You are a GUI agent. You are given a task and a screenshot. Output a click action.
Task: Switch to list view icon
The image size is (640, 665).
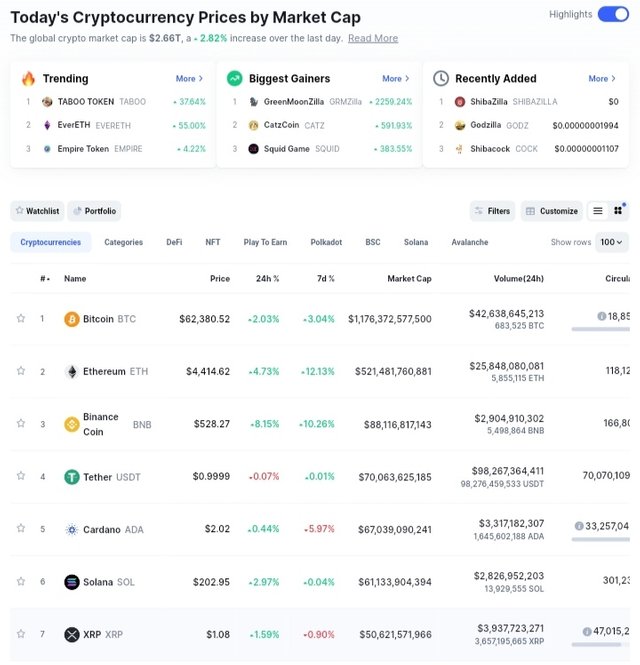(598, 211)
